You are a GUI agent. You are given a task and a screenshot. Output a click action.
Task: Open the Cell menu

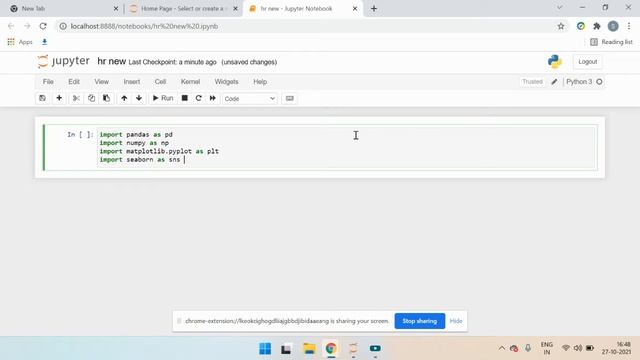pyautogui.click(x=160, y=82)
